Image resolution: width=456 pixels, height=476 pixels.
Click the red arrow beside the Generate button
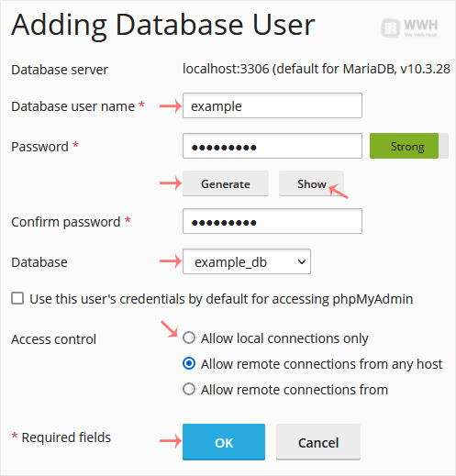coord(171,183)
